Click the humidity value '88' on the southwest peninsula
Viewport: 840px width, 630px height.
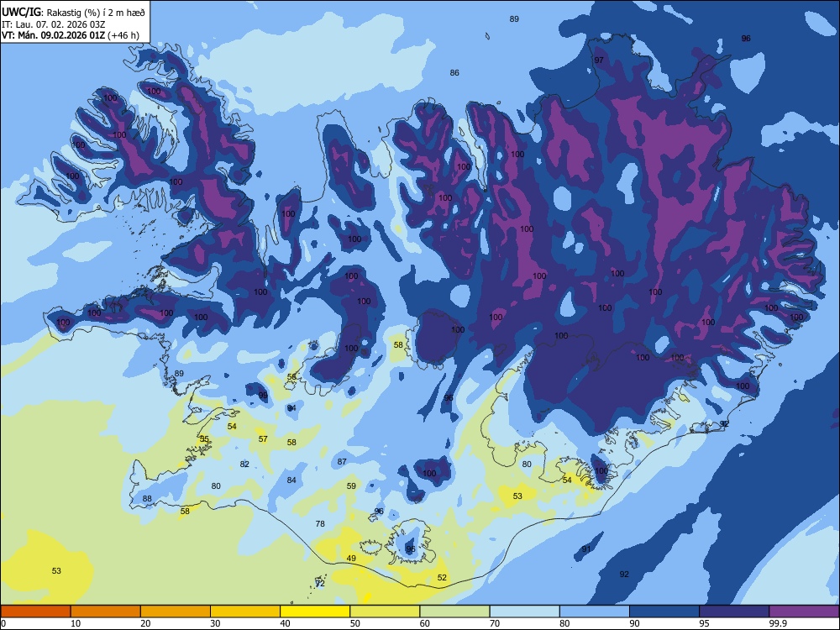tap(147, 499)
